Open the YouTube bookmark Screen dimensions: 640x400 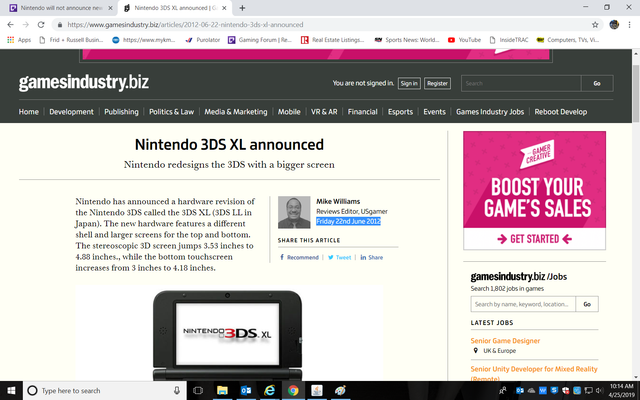(x=464, y=40)
